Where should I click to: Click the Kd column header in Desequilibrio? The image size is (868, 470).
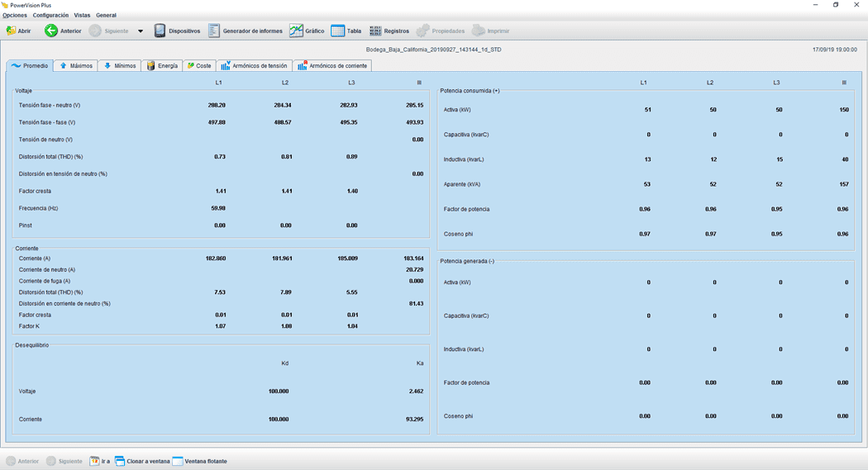tap(285, 363)
